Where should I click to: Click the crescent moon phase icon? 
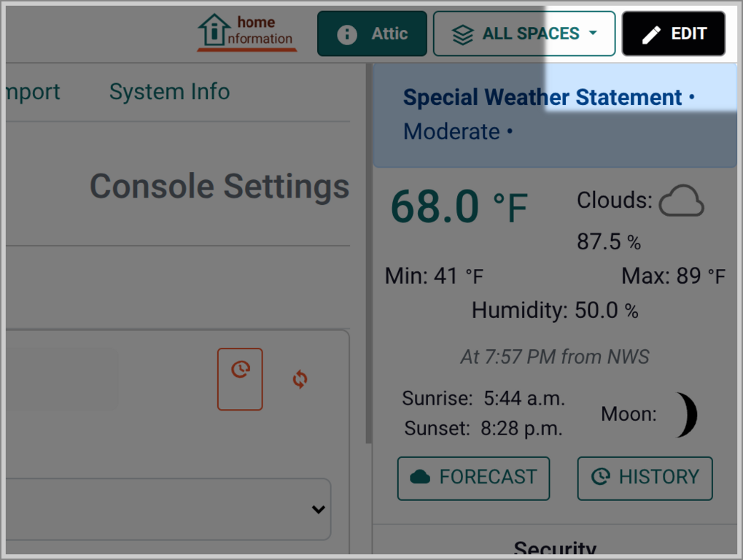(687, 415)
